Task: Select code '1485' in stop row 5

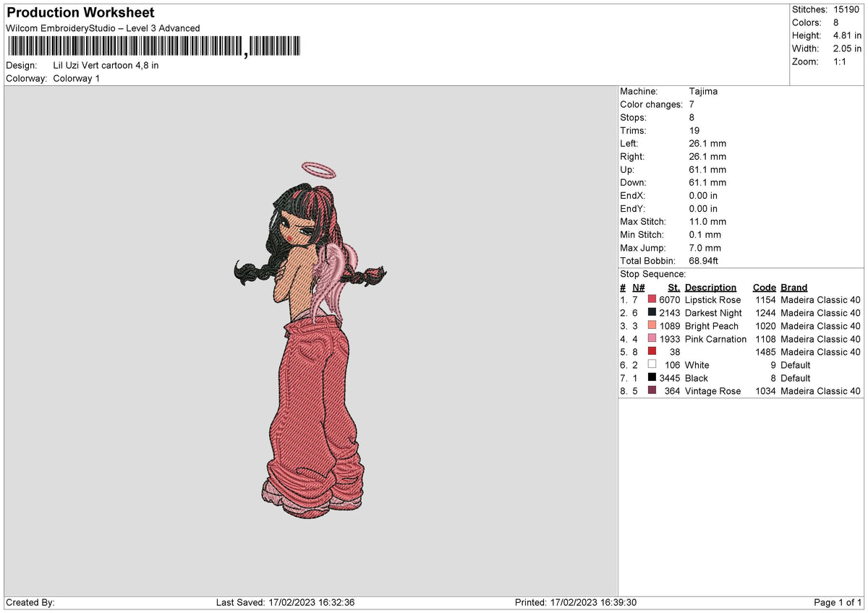Action: point(765,351)
